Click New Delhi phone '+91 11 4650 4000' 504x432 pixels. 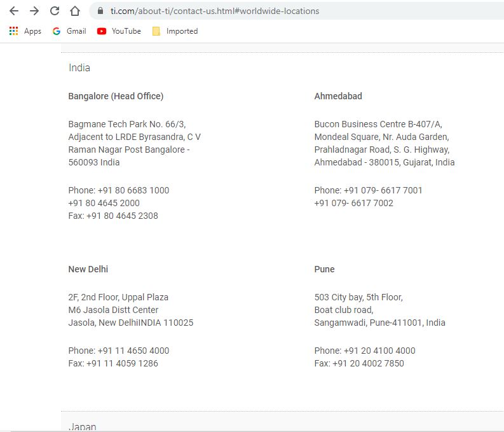tap(133, 351)
